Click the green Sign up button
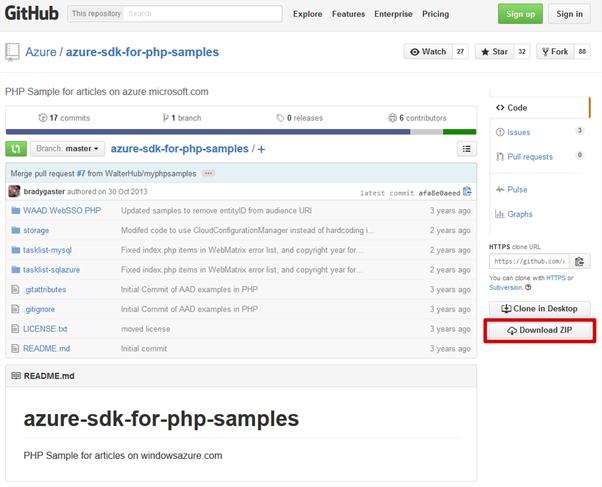The image size is (602, 487). [x=520, y=14]
